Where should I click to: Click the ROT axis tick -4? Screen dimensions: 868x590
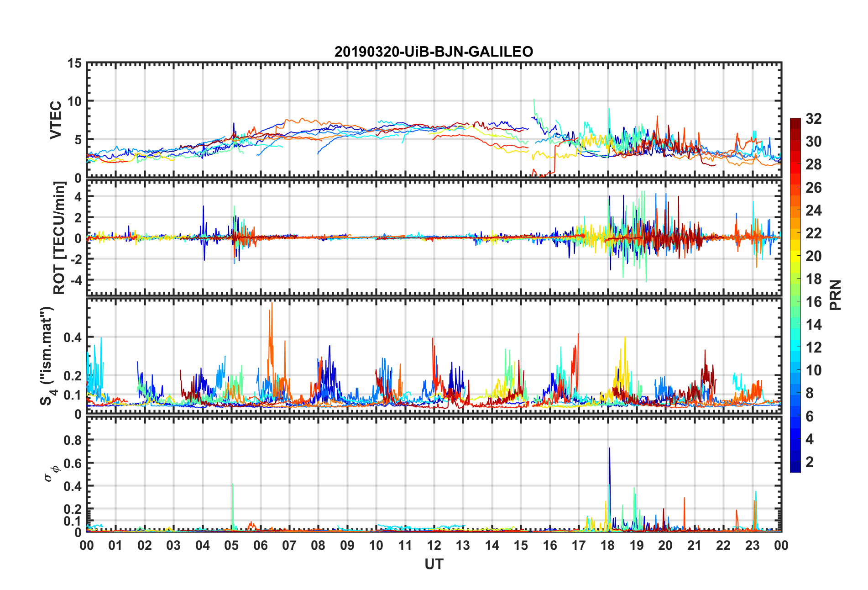[x=76, y=279]
